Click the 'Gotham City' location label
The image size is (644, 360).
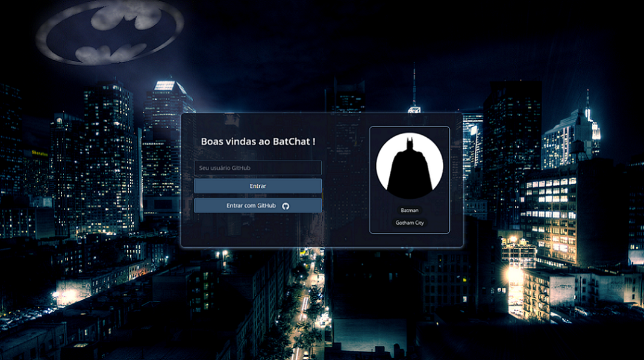pos(409,222)
